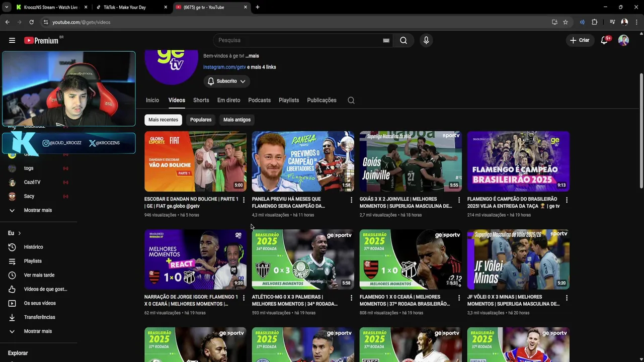Switch to the channel Playlists tab
Image resolution: width=644 pixels, height=362 pixels.
289,100
